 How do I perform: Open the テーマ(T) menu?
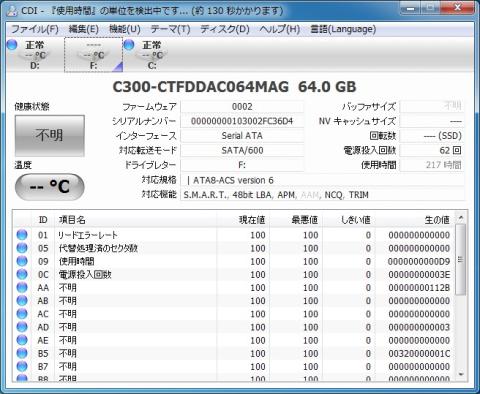pyautogui.click(x=170, y=29)
